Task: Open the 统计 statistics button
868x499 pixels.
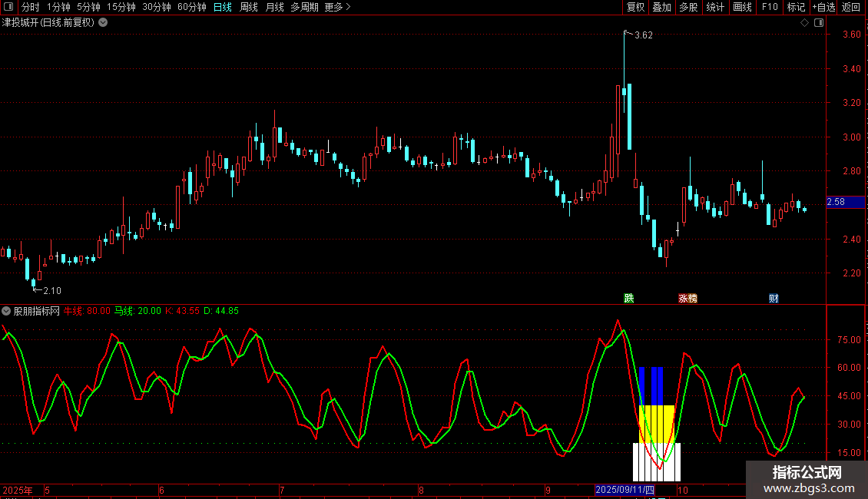Action: (715, 7)
